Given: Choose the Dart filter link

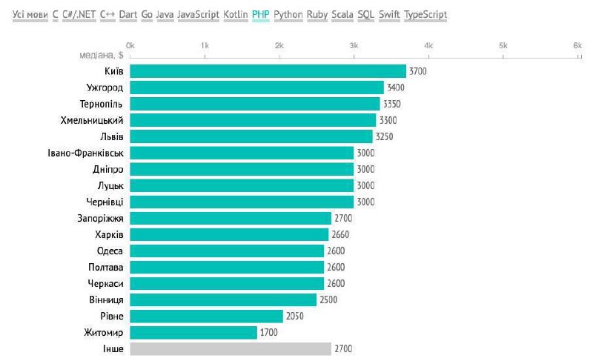Looking at the screenshot, I should 127,15.
